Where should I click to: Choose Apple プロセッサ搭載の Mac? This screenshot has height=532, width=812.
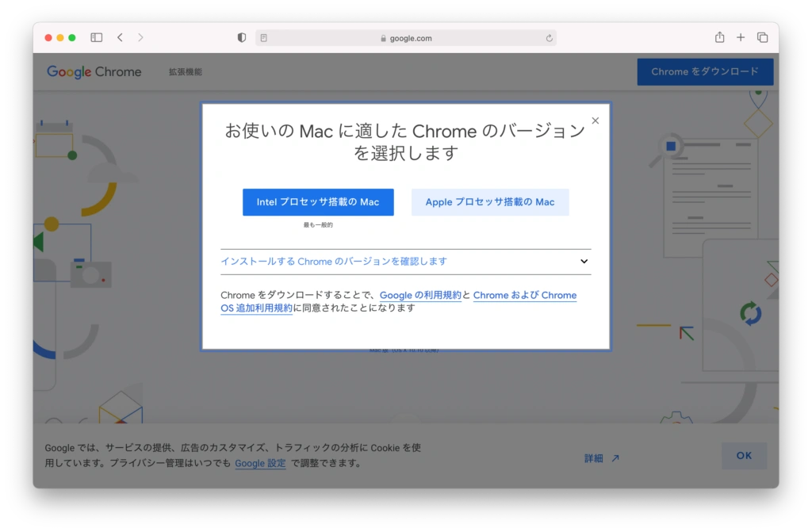pos(490,202)
